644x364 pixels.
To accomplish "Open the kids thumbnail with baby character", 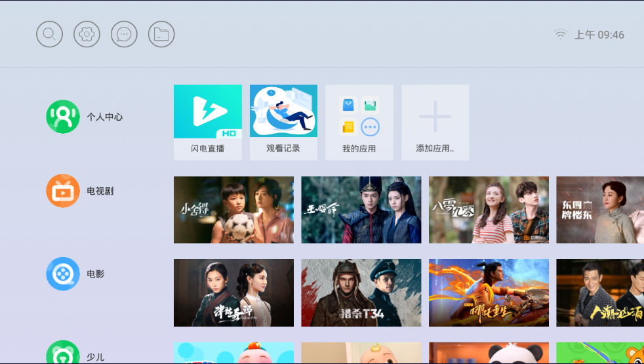I will coord(361,353).
